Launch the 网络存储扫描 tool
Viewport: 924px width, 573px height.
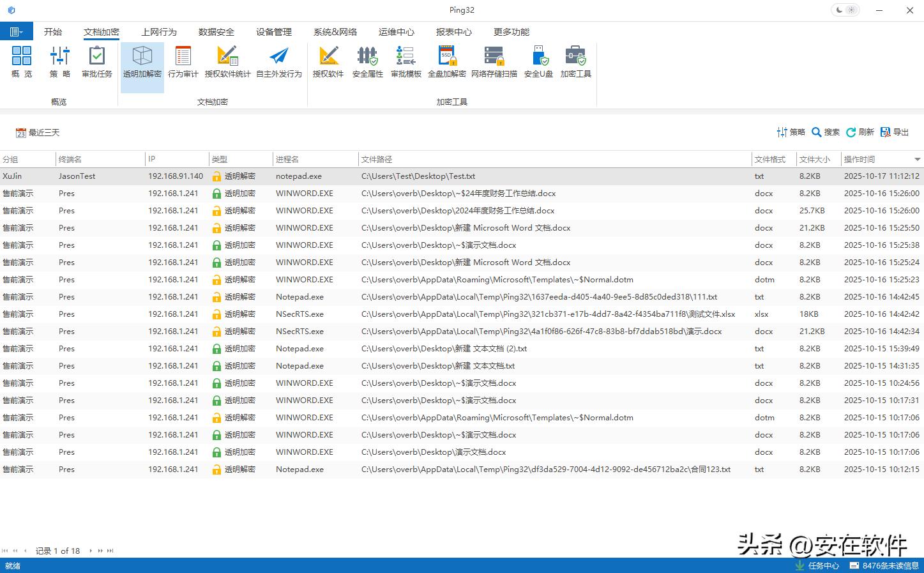click(494, 63)
